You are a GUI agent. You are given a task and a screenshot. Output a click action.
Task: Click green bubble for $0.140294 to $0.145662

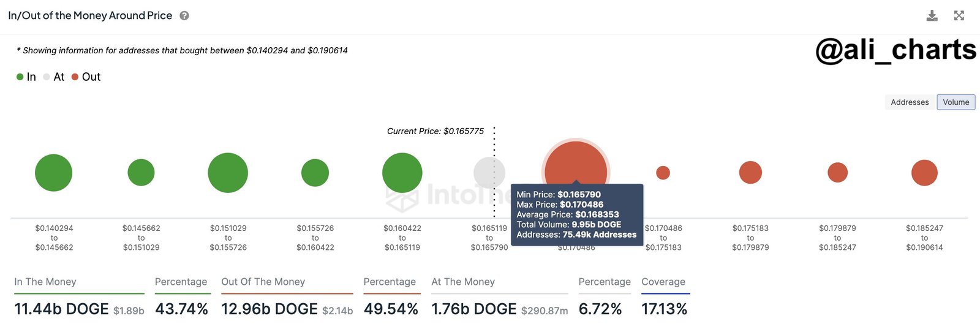click(54, 173)
